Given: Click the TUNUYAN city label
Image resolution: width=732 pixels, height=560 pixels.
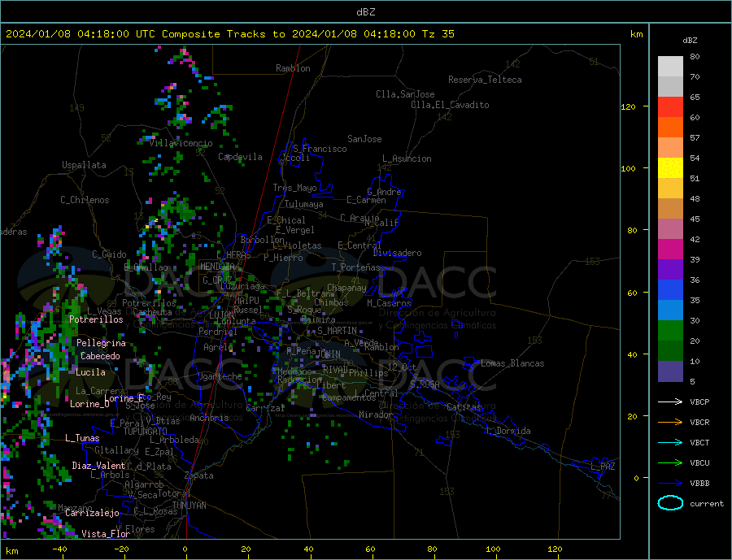Looking at the screenshot, I should 189,506.
